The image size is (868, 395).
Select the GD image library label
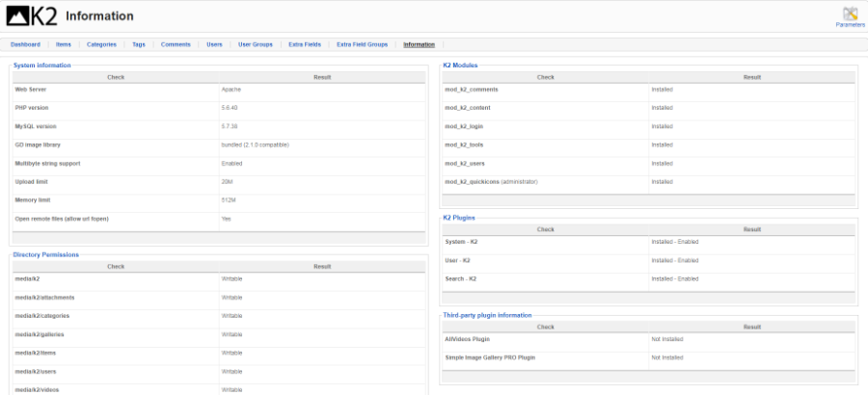pos(38,145)
